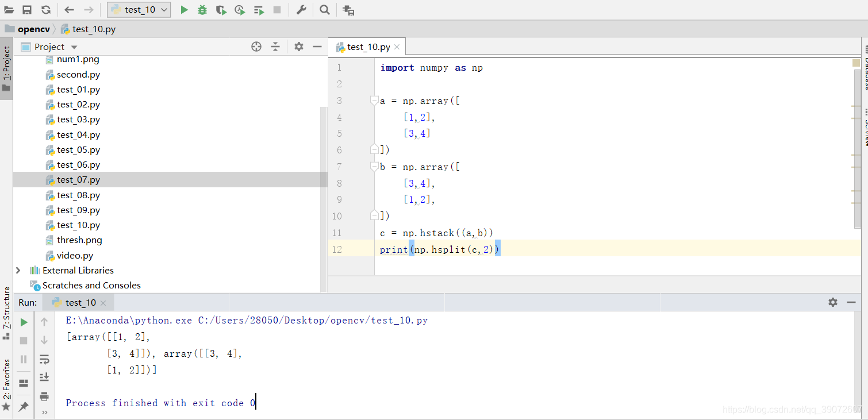Stop process in Run panel sidebar

pyautogui.click(x=24, y=341)
